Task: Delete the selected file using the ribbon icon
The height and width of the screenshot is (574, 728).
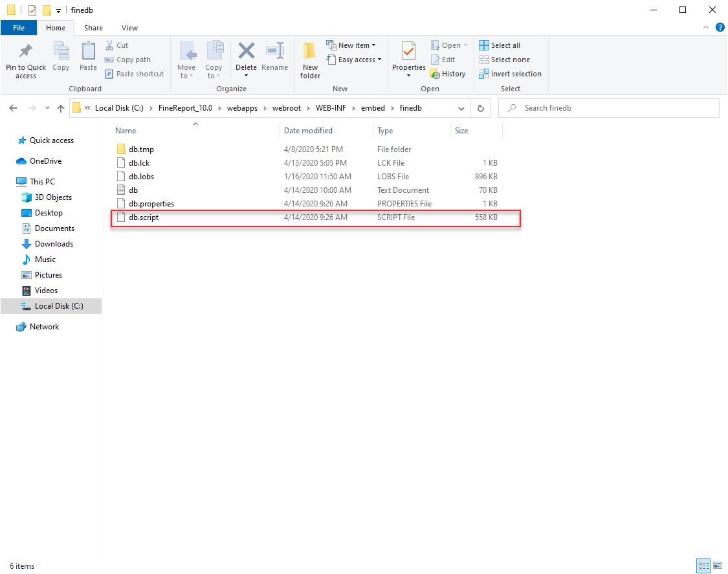Action: point(247,57)
